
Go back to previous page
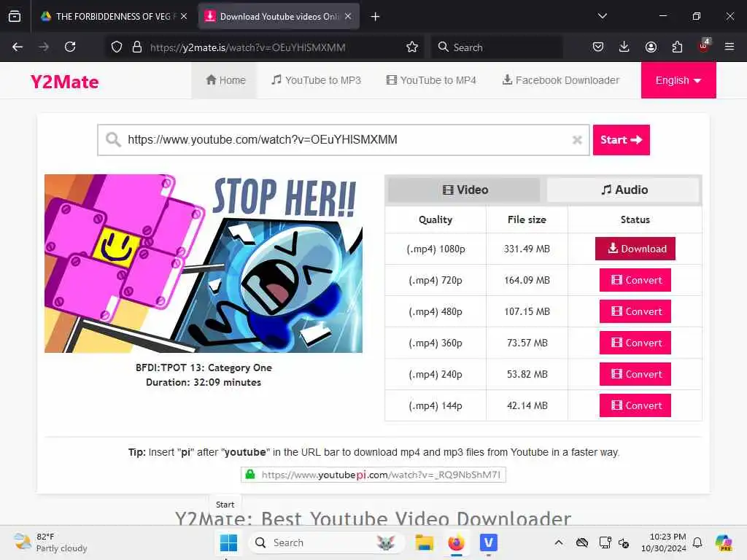[x=18, y=47]
